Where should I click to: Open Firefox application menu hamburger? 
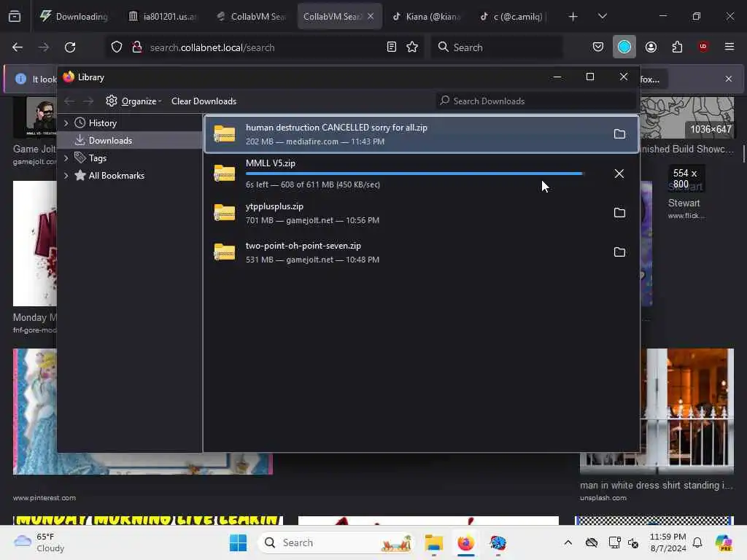[729, 47]
